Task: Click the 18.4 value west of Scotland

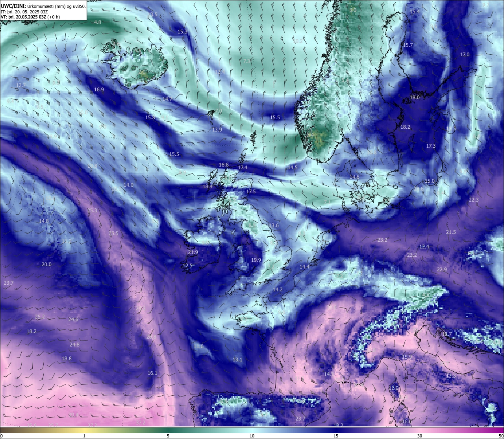Action: [x=208, y=186]
